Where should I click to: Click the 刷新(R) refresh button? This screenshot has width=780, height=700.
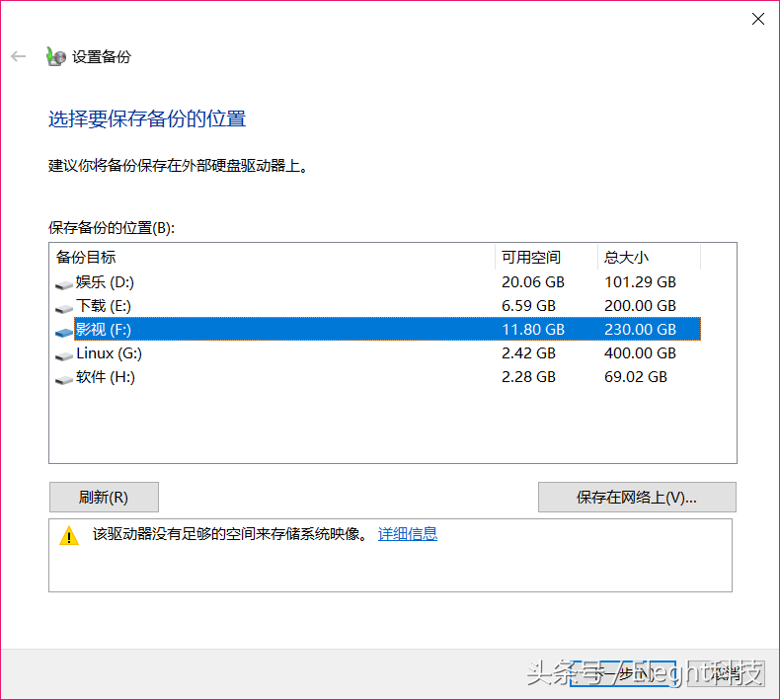(x=104, y=497)
